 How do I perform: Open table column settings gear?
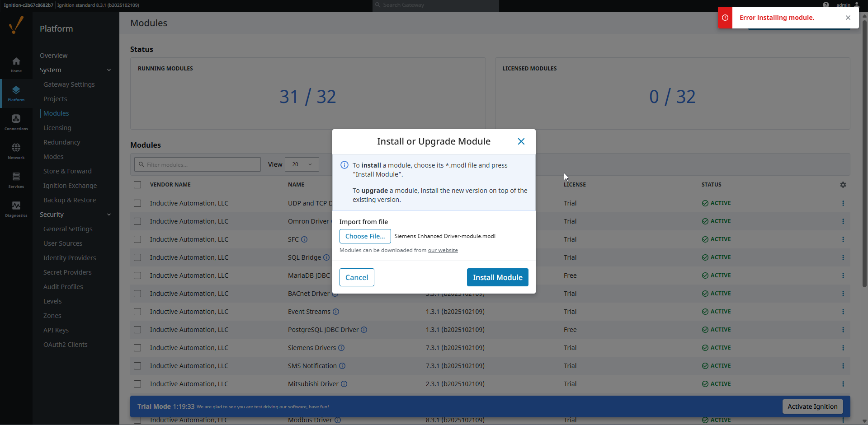[x=843, y=185]
